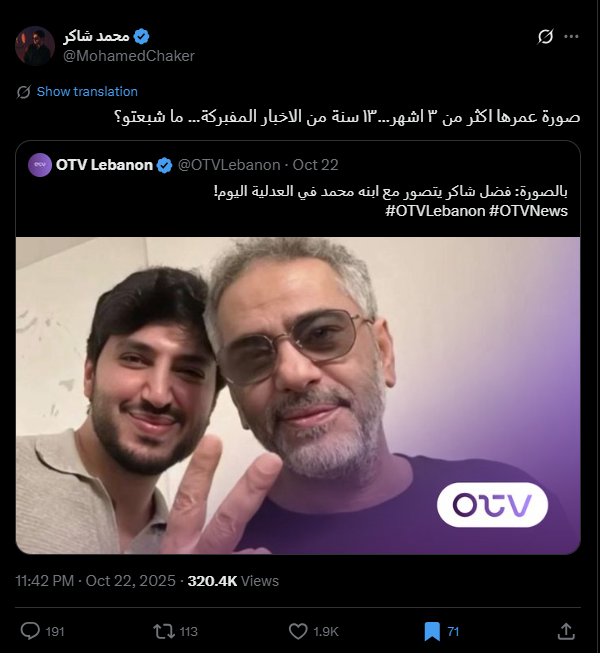
Task: Open the #OTVNews hashtag
Action: coord(529,211)
